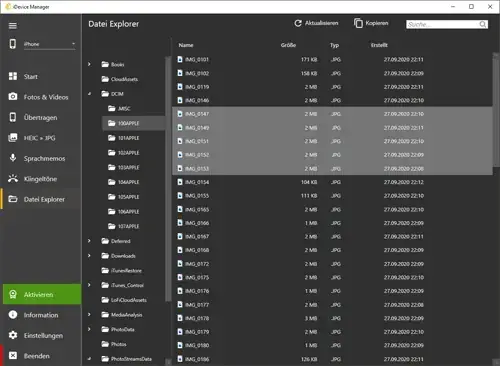Click the iPhone device icon
The height and width of the screenshot is (366, 500).
(x=13, y=44)
